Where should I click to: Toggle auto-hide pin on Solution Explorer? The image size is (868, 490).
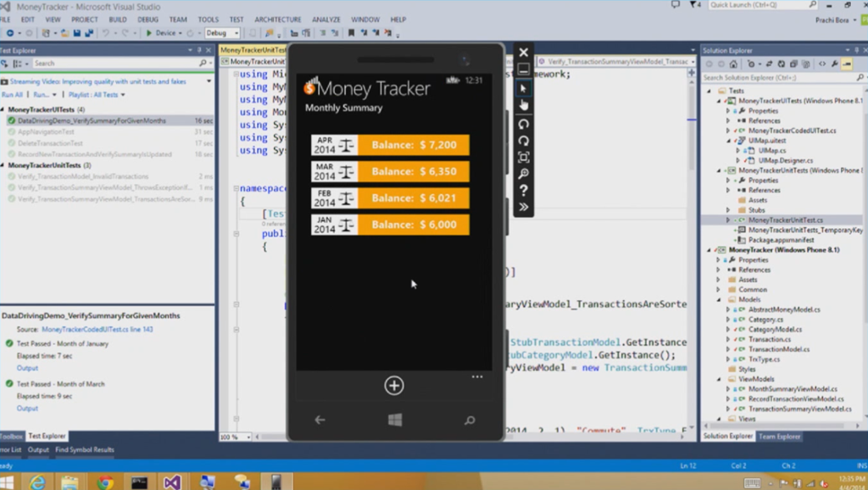click(x=856, y=50)
